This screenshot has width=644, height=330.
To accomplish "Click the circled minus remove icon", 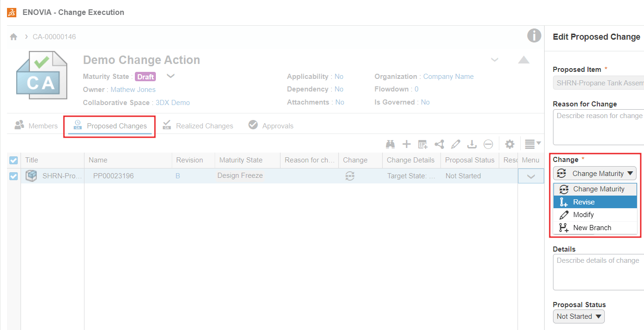I will 488,144.
